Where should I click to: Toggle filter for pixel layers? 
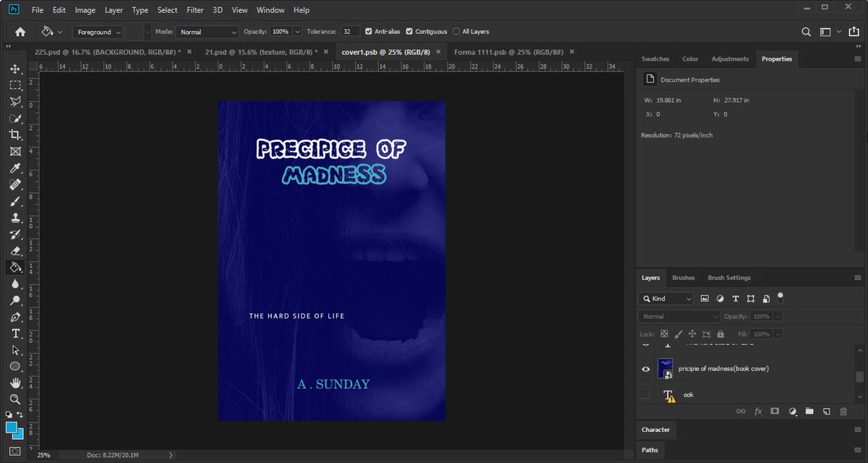[705, 299]
